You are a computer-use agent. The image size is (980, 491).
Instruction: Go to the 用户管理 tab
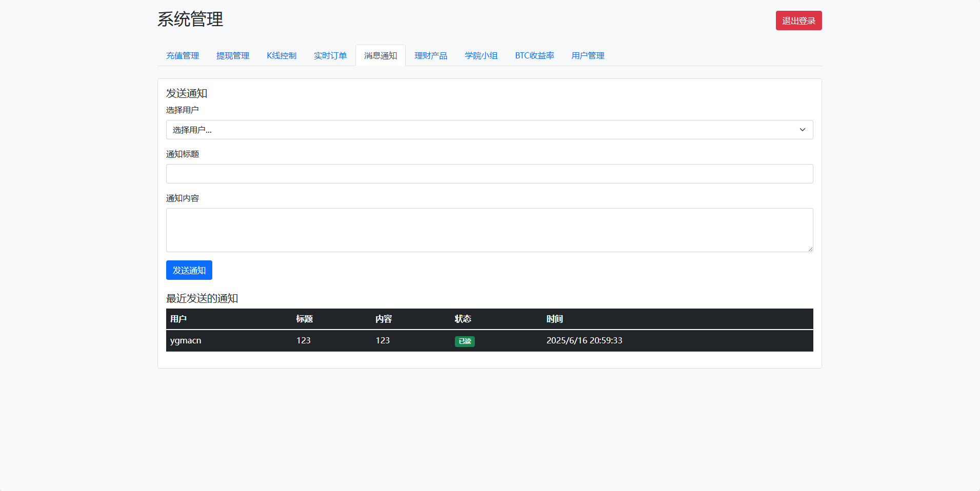point(588,55)
